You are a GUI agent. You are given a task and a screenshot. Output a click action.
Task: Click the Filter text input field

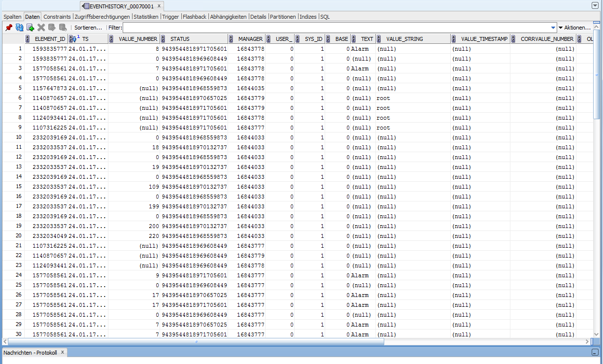click(x=335, y=28)
